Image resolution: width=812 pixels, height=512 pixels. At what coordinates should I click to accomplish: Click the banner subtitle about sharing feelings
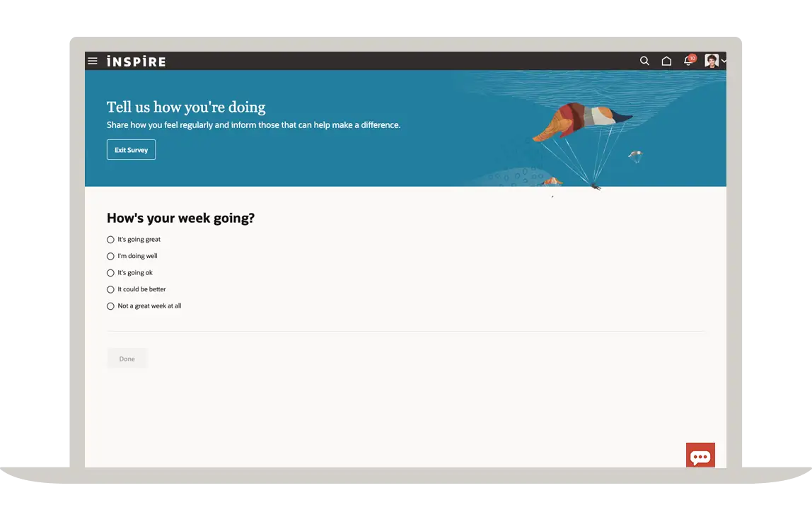pyautogui.click(x=253, y=125)
